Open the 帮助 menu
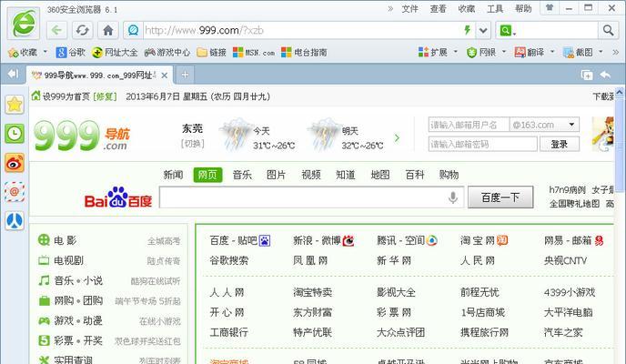The image size is (626, 364). pos(523,9)
